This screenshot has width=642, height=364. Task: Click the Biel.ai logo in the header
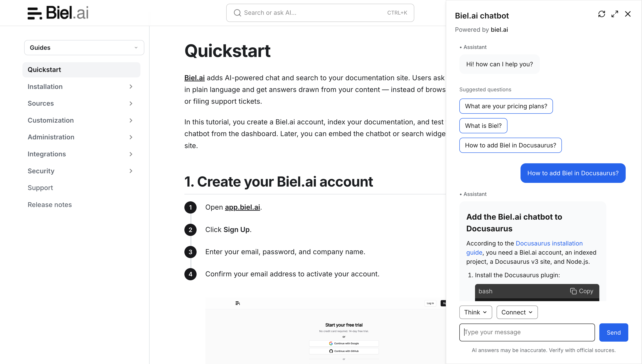(x=58, y=12)
